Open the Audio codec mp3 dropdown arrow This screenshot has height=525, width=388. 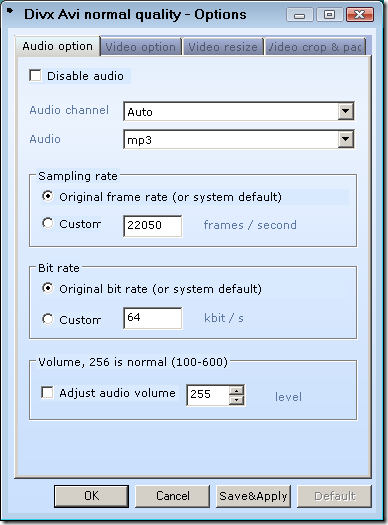point(346,139)
